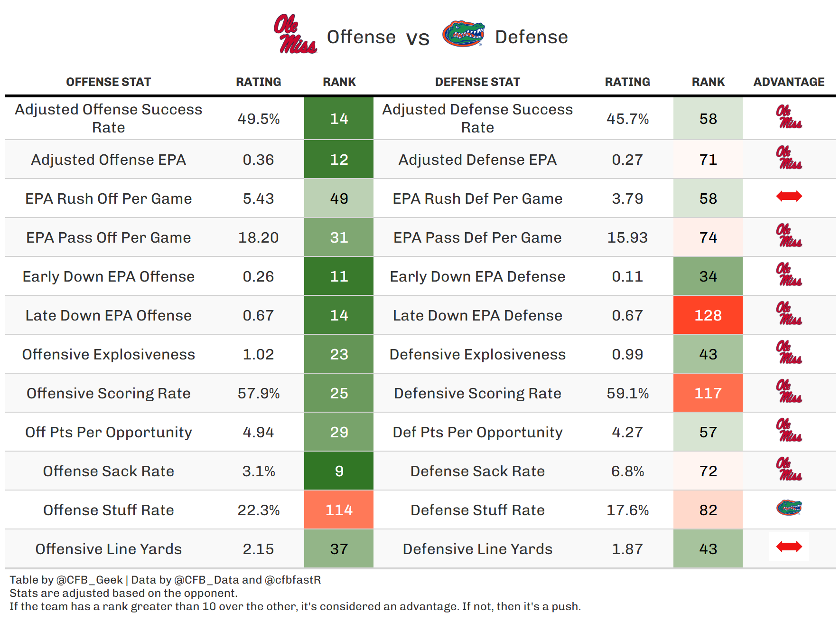Click the dark green rank 9 cell
Screen dimensions: 840x623
[x=339, y=471]
